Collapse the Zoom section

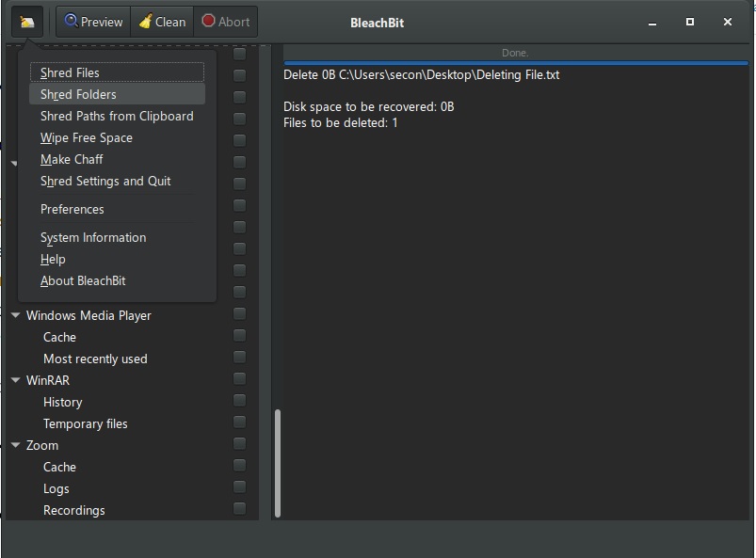click(x=14, y=445)
